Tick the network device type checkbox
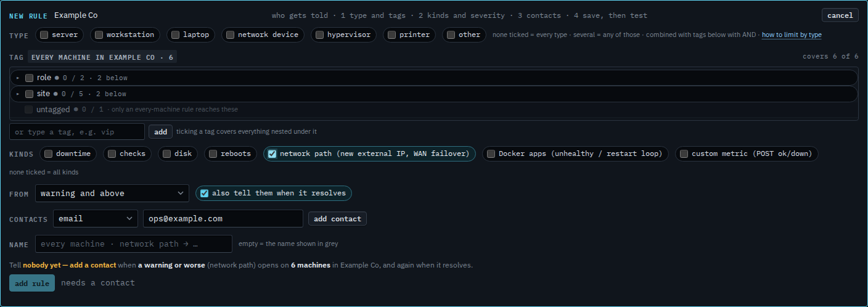Viewport: 868px width, 307px height. click(230, 35)
